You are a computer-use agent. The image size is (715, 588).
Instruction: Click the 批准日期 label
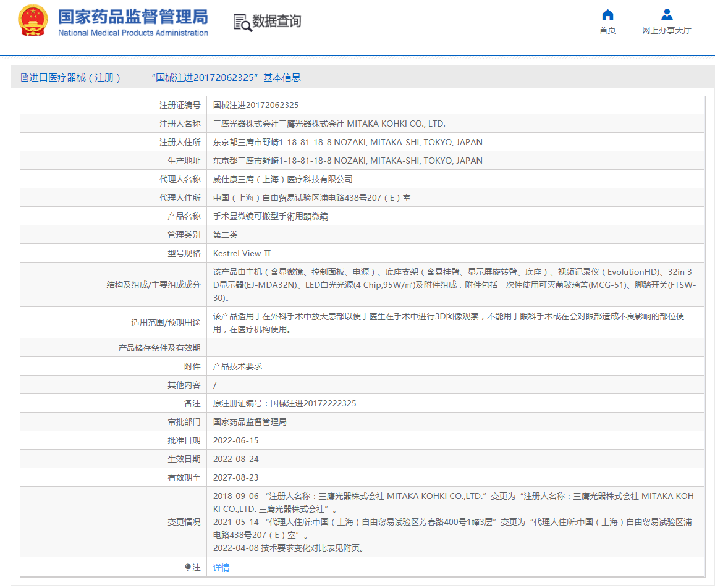184,441
